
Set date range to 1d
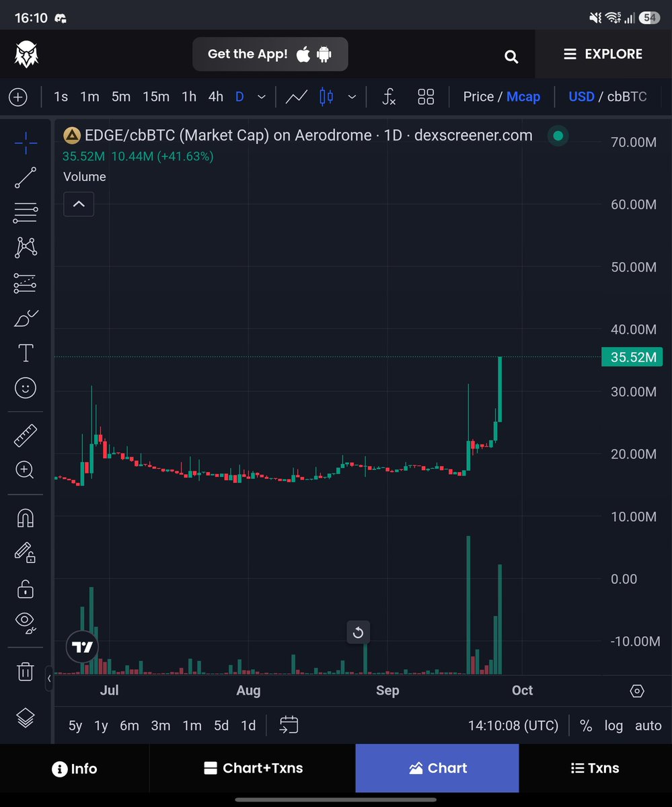point(248,726)
